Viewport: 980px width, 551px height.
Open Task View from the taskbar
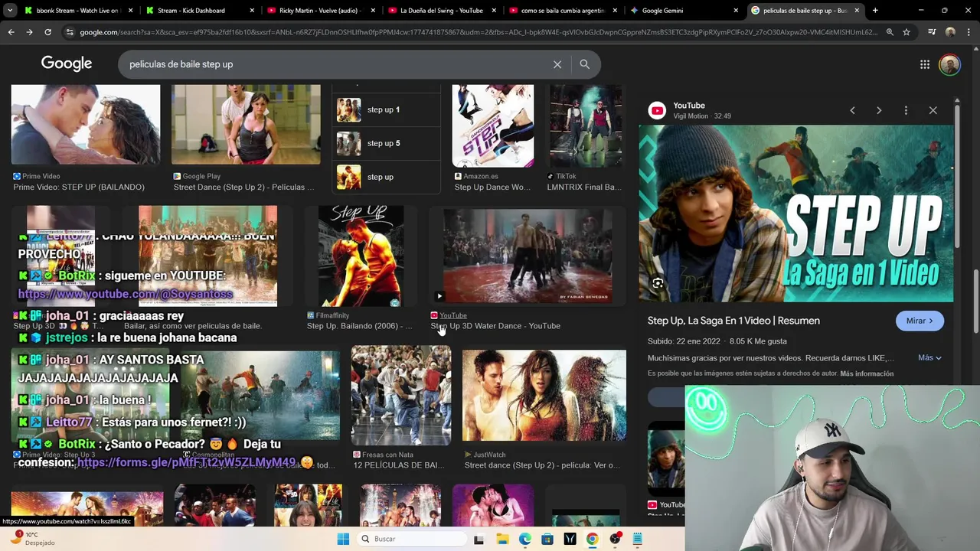(x=479, y=539)
